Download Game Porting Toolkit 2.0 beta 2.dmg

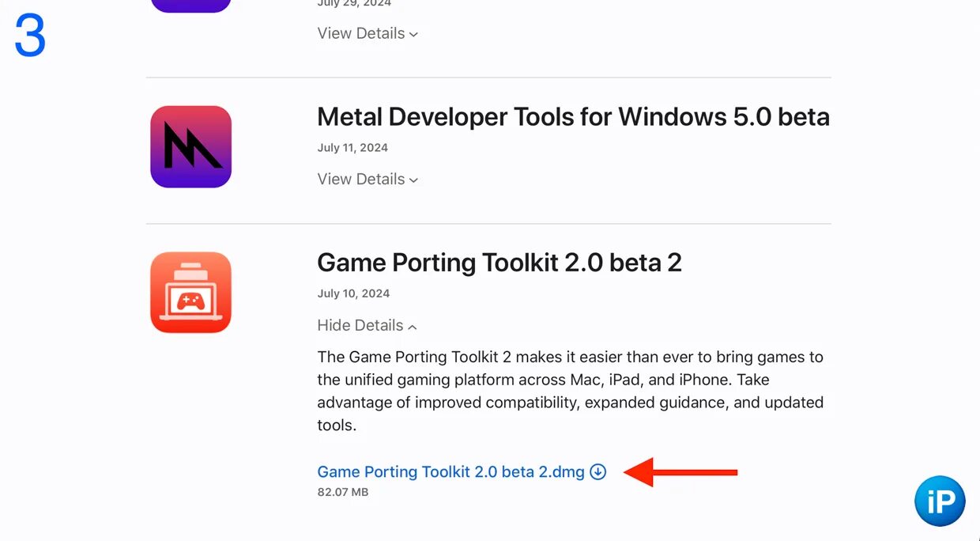[x=450, y=472]
